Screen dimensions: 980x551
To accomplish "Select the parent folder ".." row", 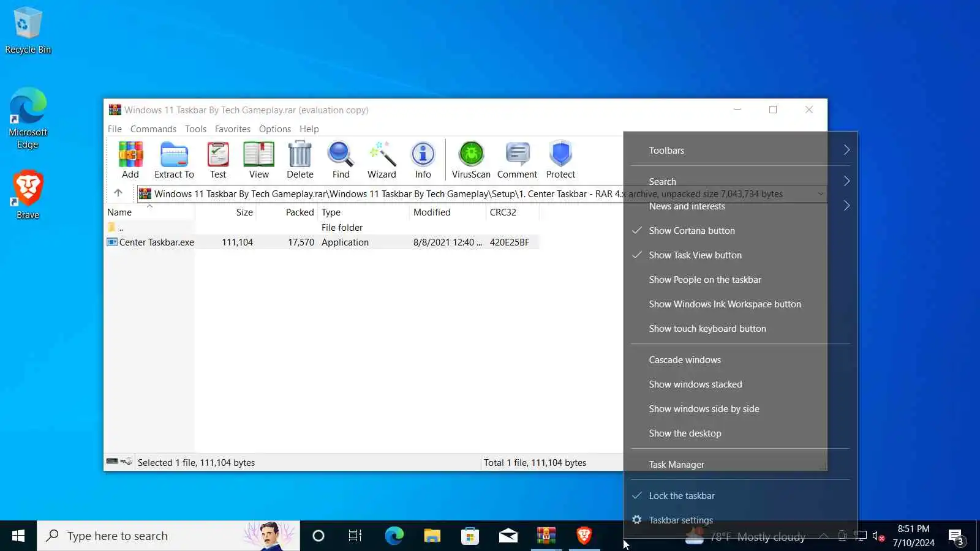I will pos(322,228).
